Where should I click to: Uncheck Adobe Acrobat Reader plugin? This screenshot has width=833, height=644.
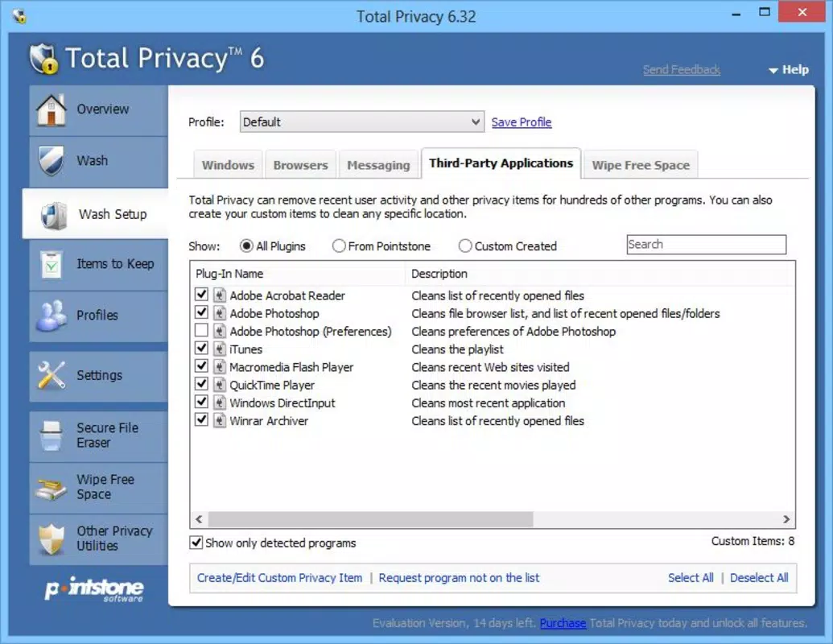201,294
